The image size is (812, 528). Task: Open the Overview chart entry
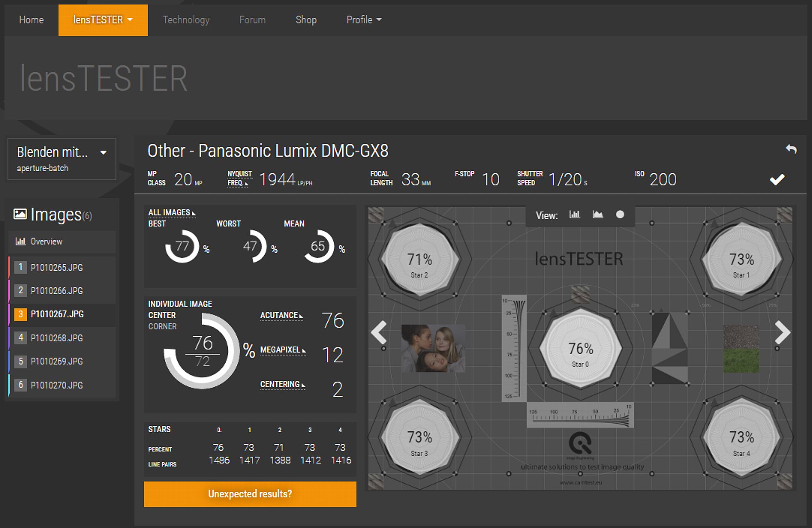pos(62,241)
